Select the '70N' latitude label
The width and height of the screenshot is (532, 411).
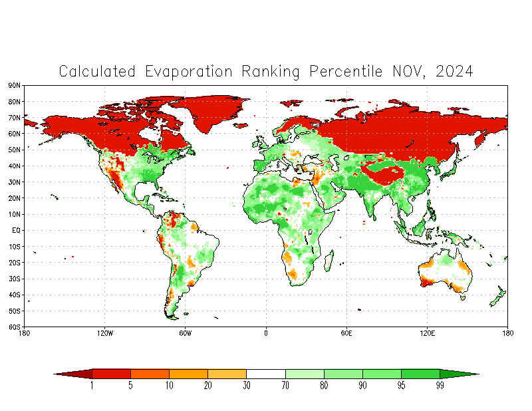click(x=14, y=118)
